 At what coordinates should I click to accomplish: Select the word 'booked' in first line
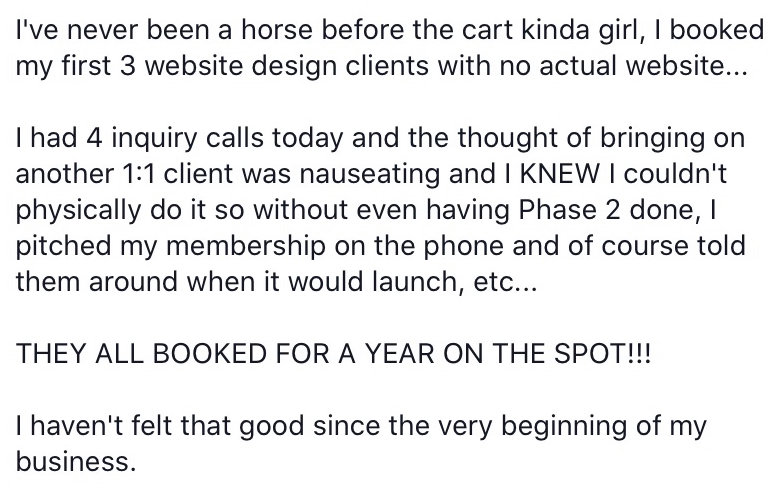716,30
